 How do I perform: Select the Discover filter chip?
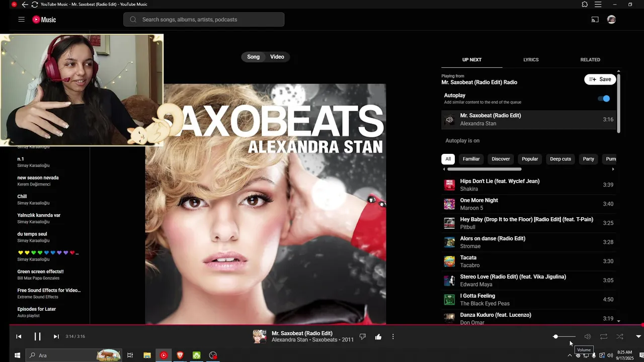(x=501, y=159)
